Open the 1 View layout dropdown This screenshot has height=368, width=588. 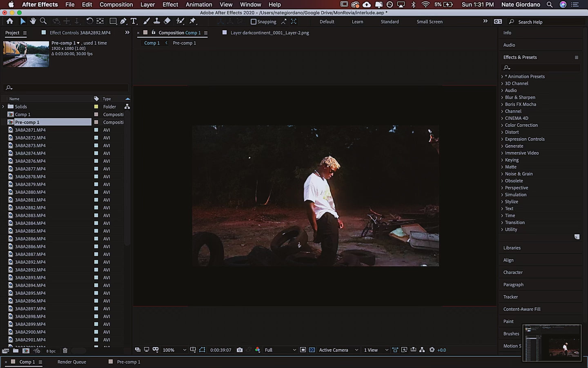coord(376,350)
